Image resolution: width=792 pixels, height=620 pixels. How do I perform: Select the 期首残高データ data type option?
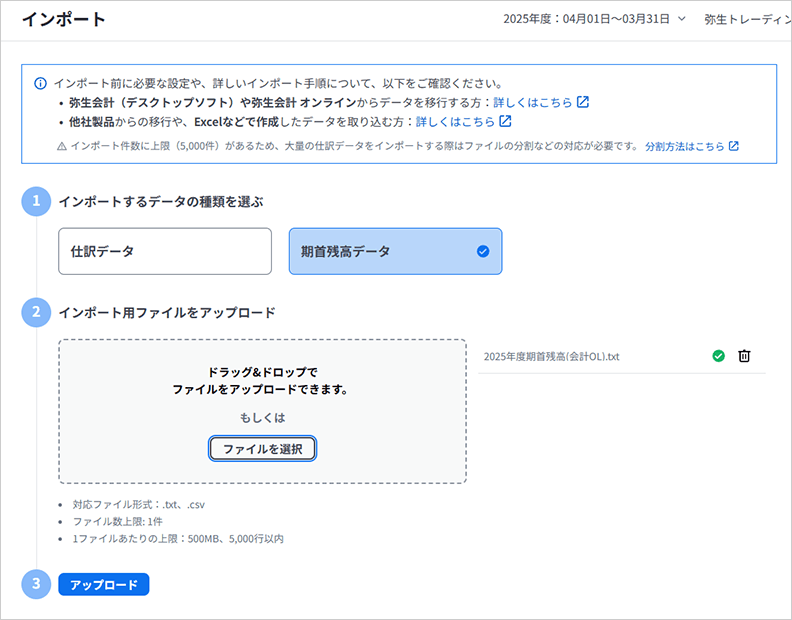395,251
